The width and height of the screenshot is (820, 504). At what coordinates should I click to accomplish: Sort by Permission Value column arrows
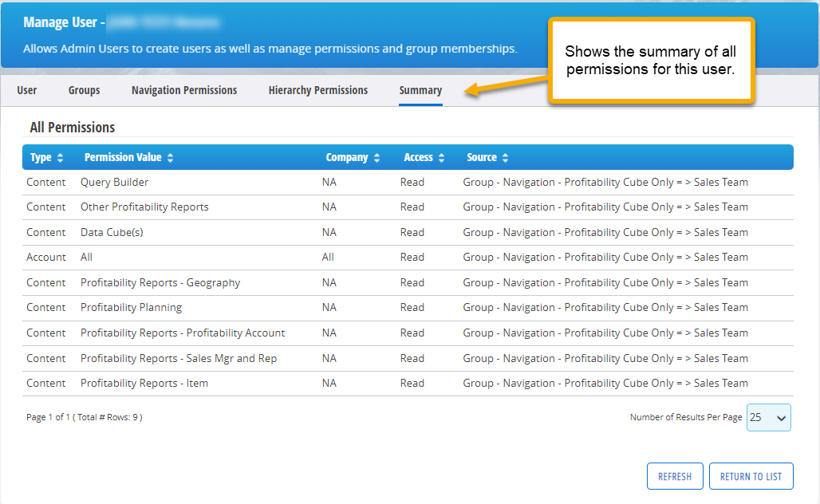pos(171,158)
